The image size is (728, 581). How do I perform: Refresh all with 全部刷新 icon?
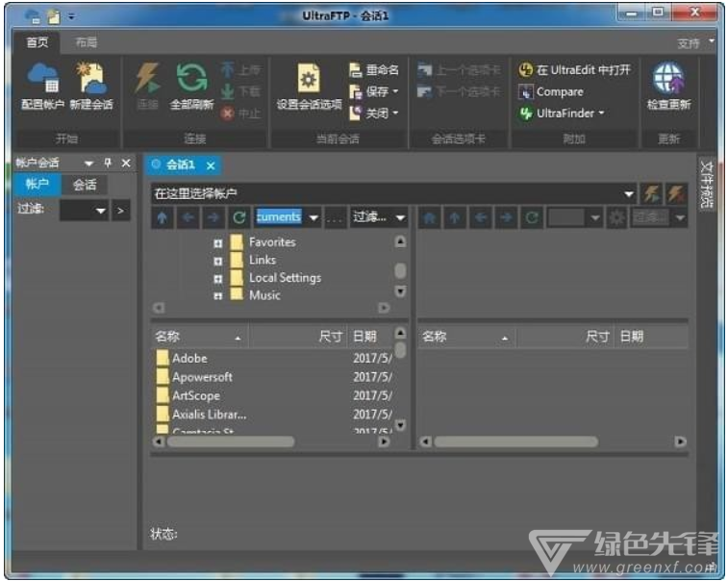coord(191,87)
